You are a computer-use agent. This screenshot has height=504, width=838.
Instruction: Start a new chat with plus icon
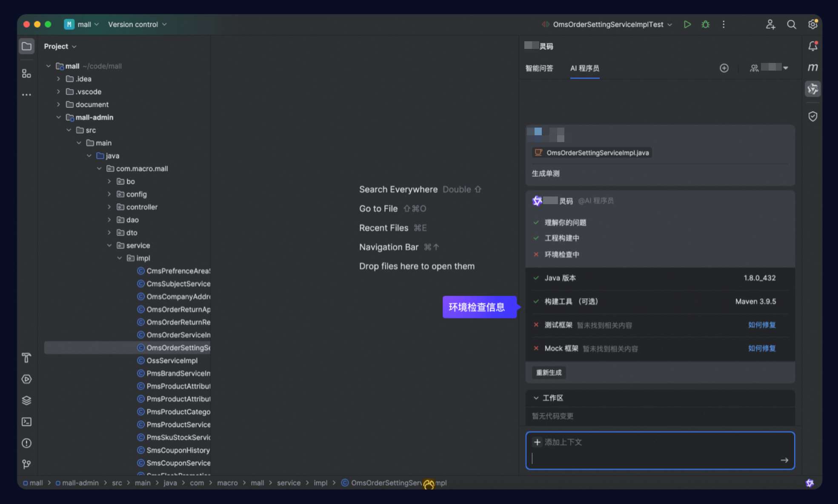click(724, 68)
